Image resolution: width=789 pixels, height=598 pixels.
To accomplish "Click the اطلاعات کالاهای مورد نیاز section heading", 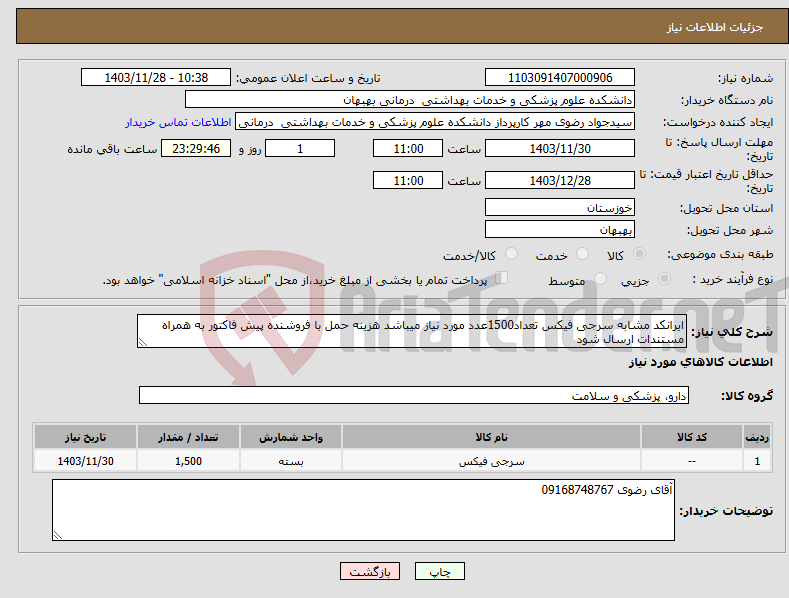I will pos(700,362).
